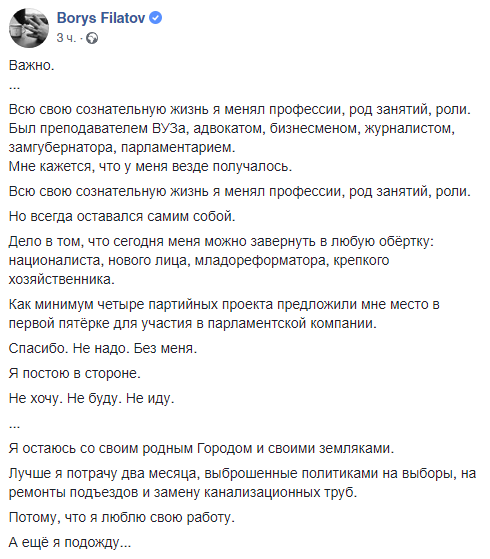Open Borys Filatov's profile picture
The width and height of the screenshot is (490, 559).
[29, 28]
